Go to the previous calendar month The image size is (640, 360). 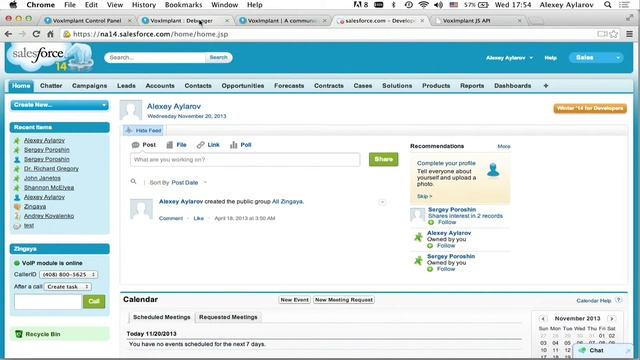[543, 318]
